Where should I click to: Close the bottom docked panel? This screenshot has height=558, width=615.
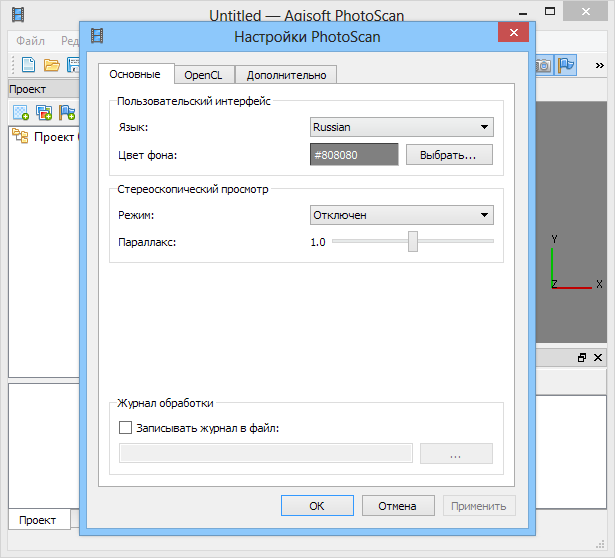[x=598, y=358]
